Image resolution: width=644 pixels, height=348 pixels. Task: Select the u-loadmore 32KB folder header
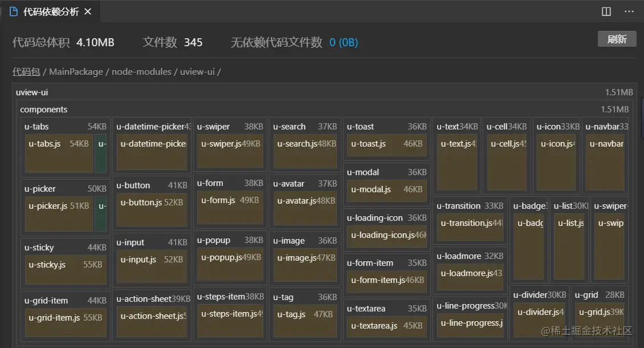coord(470,256)
